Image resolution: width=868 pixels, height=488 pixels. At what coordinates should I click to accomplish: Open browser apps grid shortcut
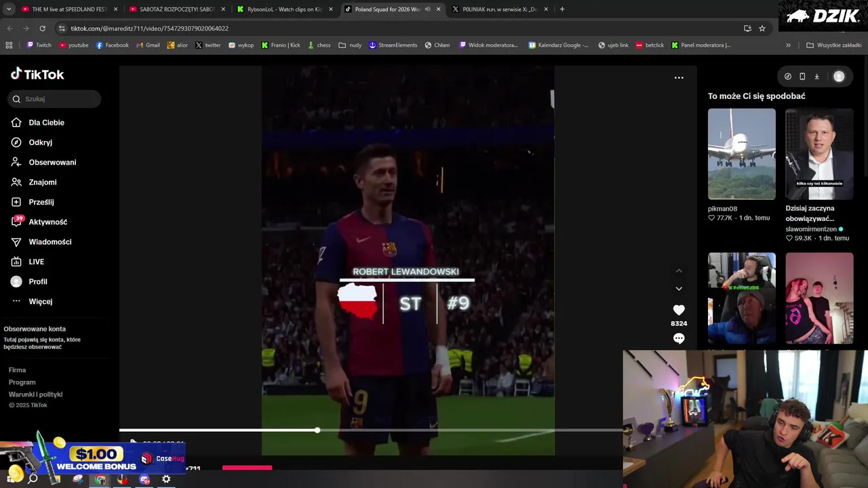tap(9, 45)
